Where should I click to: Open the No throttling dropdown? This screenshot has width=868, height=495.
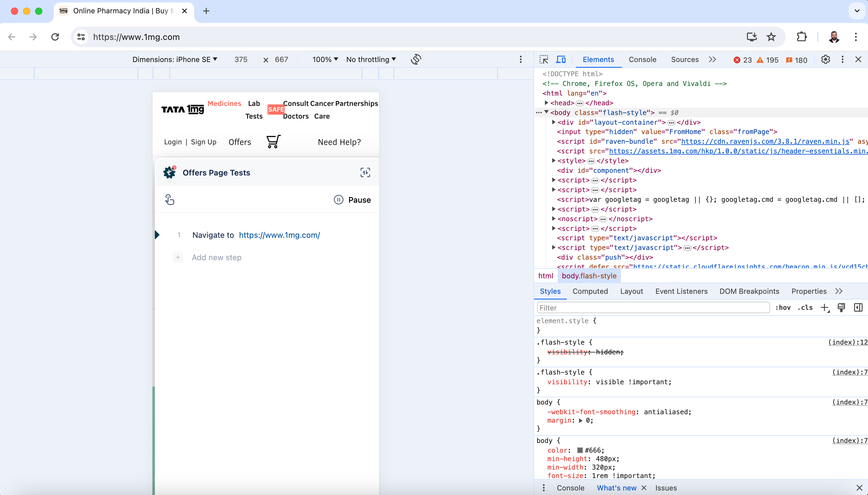371,60
